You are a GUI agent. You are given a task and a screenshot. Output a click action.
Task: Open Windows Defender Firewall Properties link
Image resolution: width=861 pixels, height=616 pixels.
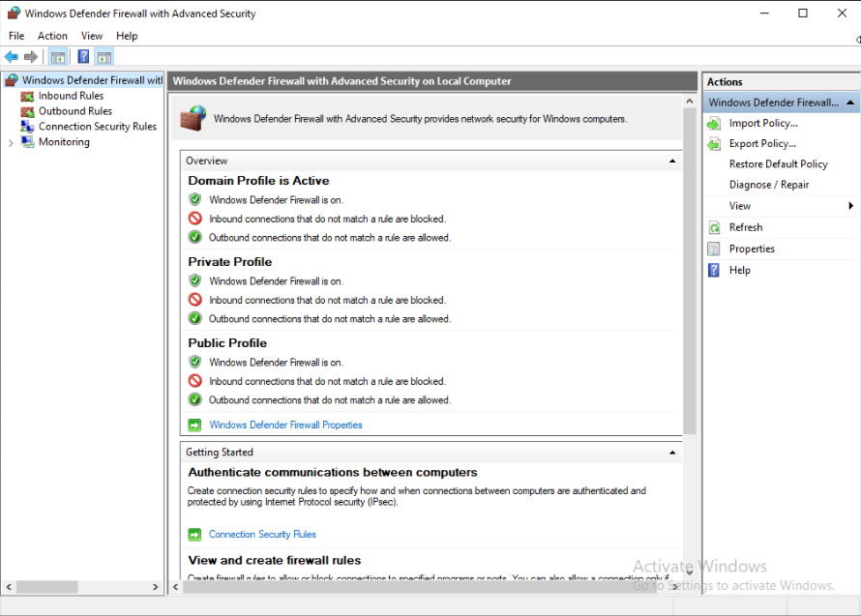[x=285, y=425]
